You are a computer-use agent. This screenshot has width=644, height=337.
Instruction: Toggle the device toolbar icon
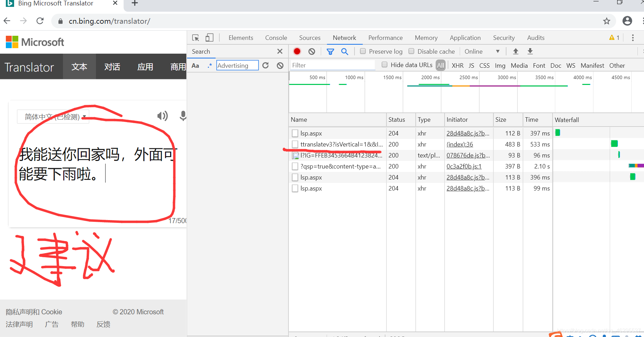209,38
